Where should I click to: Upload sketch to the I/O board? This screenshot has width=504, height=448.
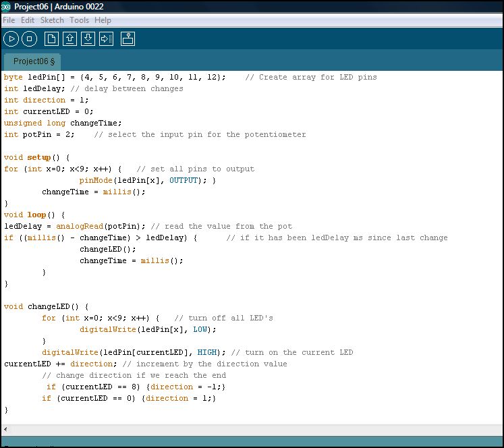[106, 39]
